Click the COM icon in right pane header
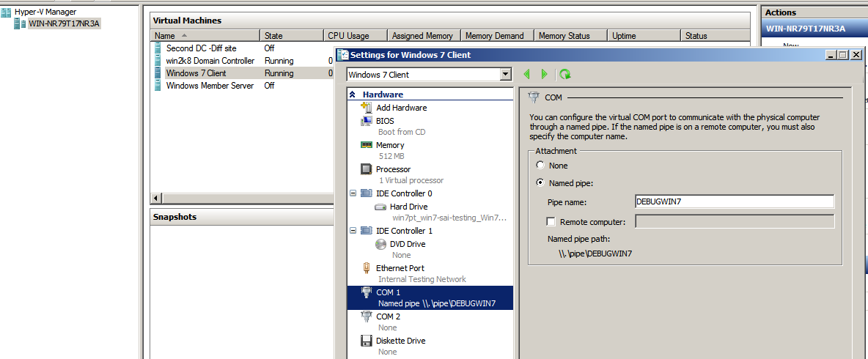The width and height of the screenshot is (868, 359). [534, 97]
